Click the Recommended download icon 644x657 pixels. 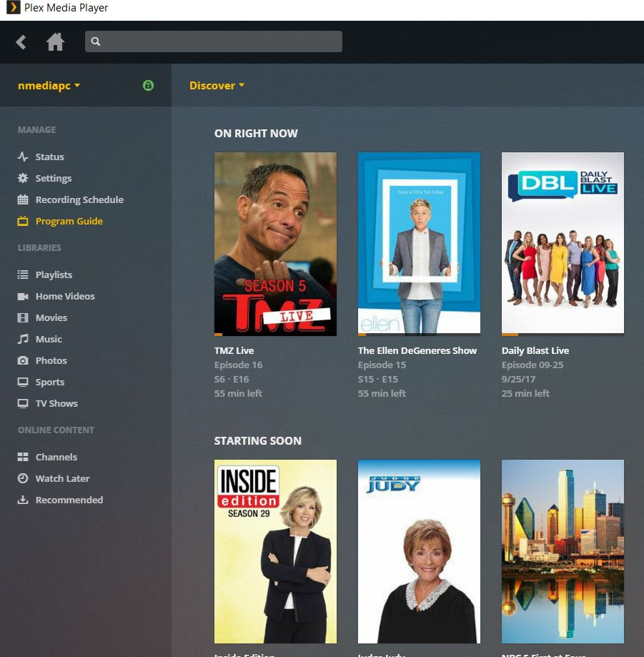coord(23,500)
